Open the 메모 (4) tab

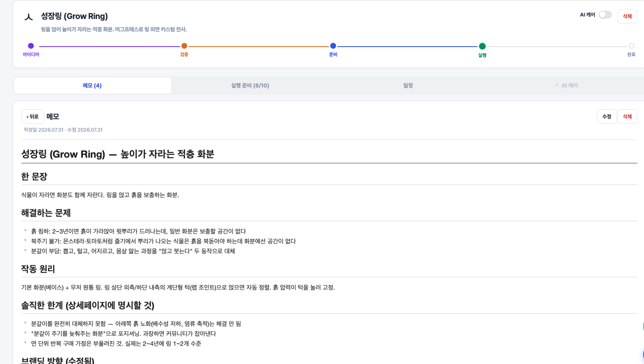tap(92, 85)
